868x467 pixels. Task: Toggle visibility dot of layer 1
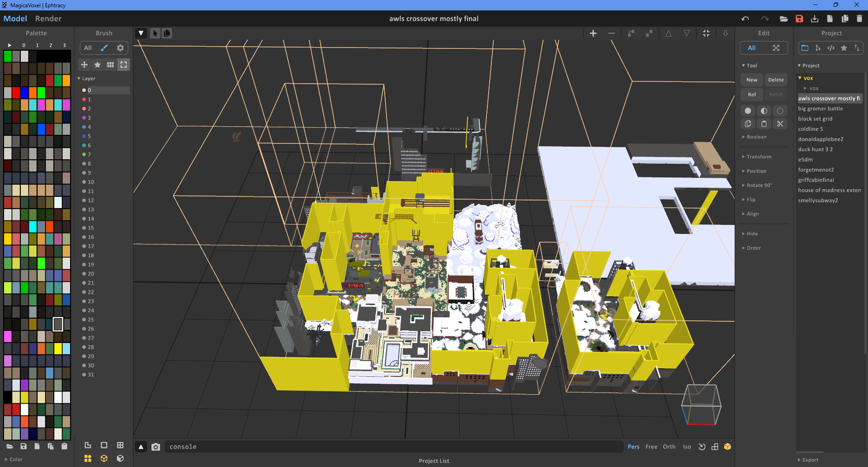84,100
